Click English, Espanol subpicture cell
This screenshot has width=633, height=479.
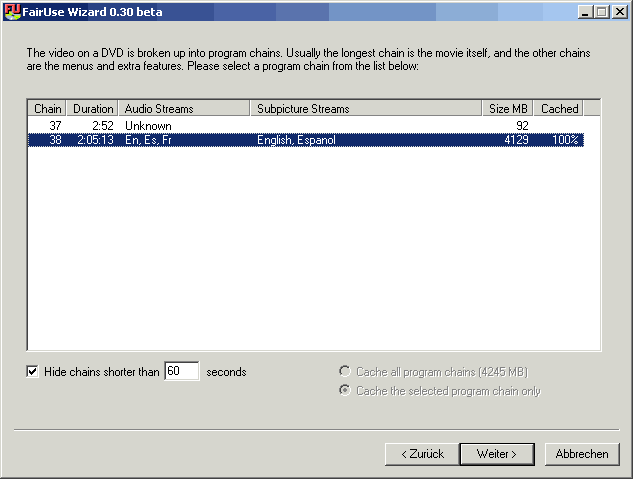point(296,140)
